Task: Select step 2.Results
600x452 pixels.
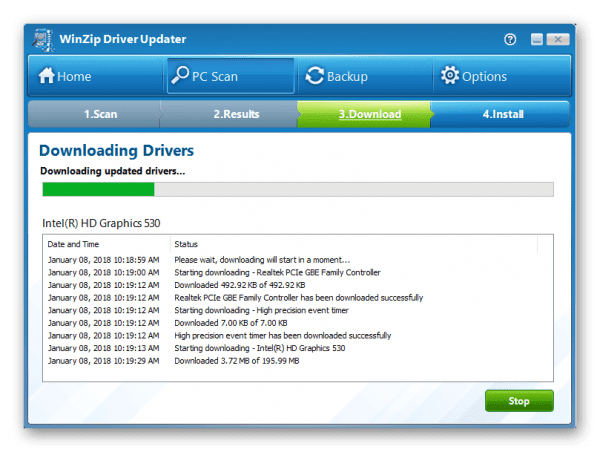Action: click(229, 114)
